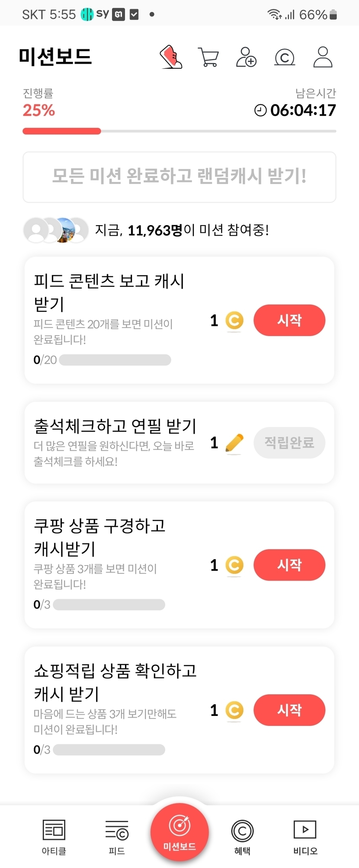Image resolution: width=359 pixels, height=868 pixels.
Task: Open the cash coin icon in header
Action: tap(285, 57)
